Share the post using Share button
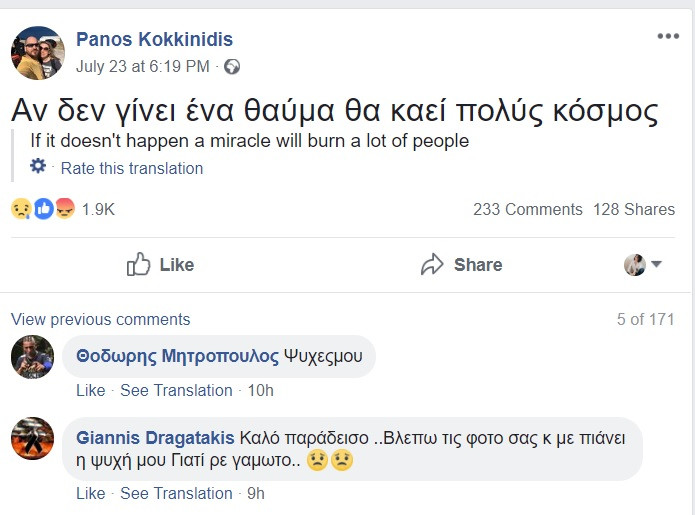The width and height of the screenshot is (695, 515). (461, 265)
